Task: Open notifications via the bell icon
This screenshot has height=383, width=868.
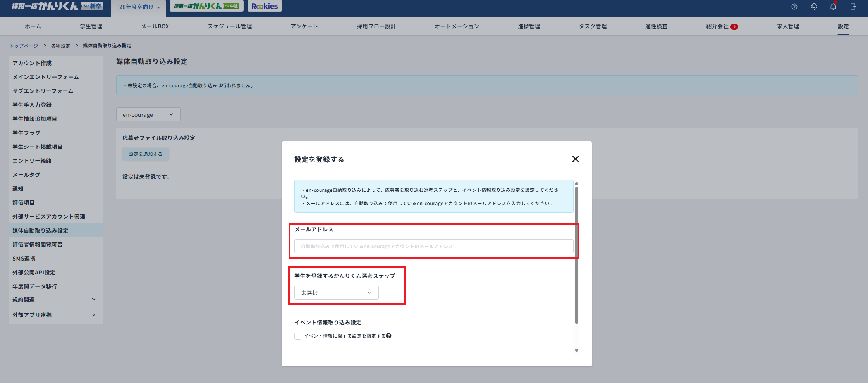Action: 834,6
